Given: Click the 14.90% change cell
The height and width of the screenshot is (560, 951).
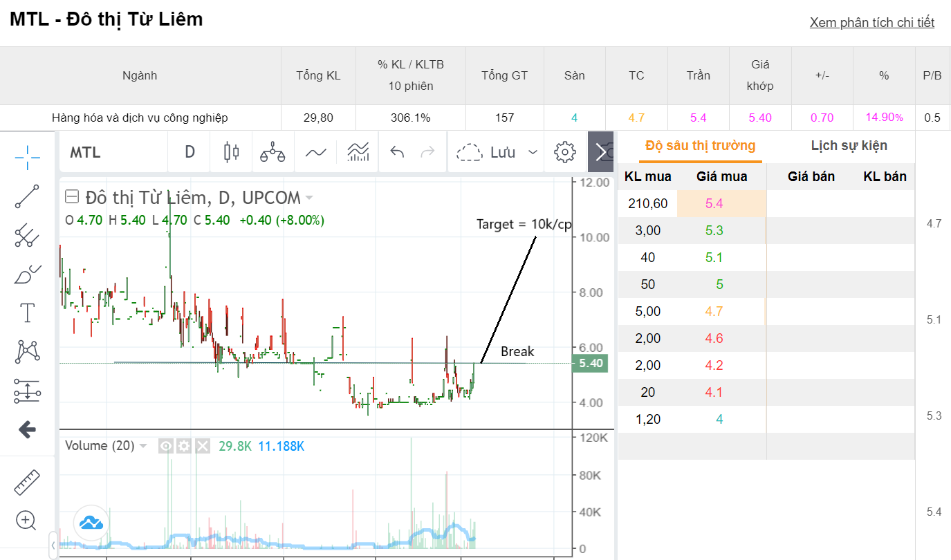Looking at the screenshot, I should pos(884,118).
